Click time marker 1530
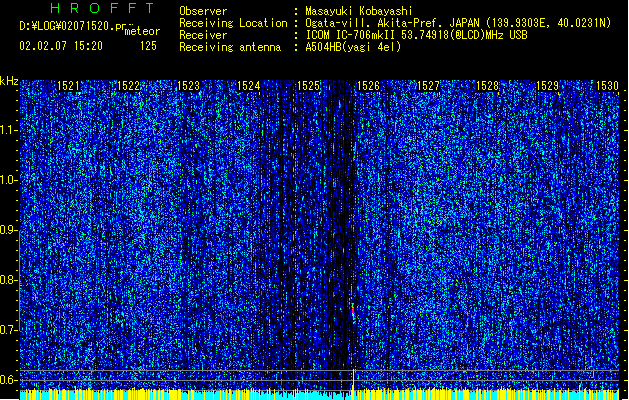The width and height of the screenshot is (629, 400). 607,86
